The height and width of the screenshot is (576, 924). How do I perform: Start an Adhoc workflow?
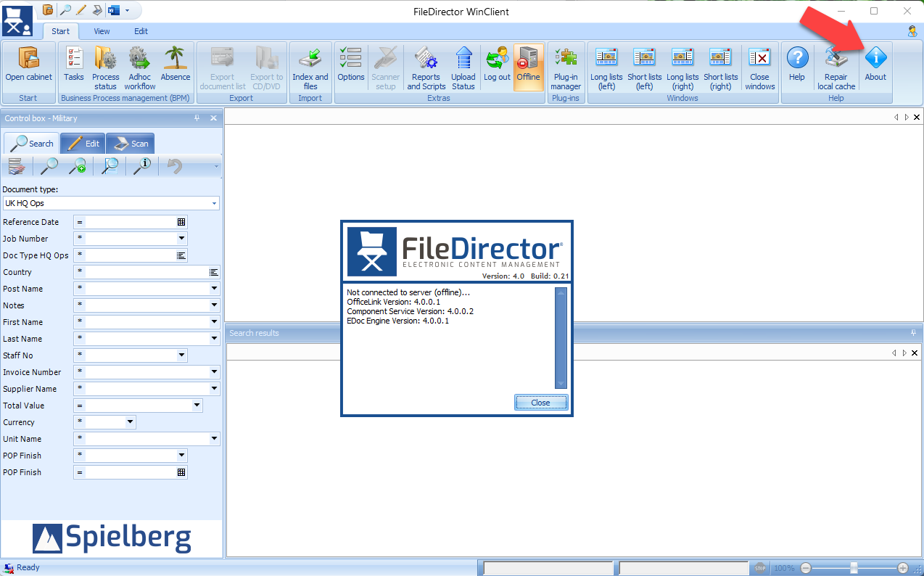[x=139, y=67]
